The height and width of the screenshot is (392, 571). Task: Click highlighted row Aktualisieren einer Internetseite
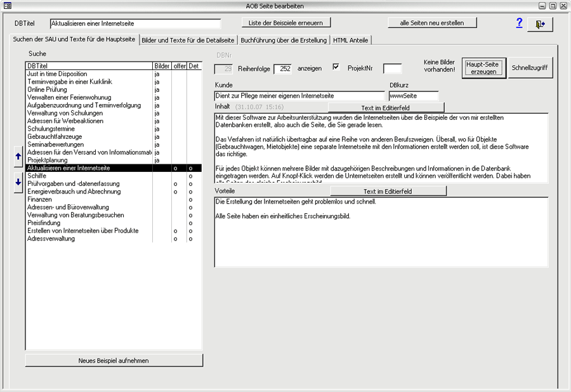pyautogui.click(x=114, y=168)
